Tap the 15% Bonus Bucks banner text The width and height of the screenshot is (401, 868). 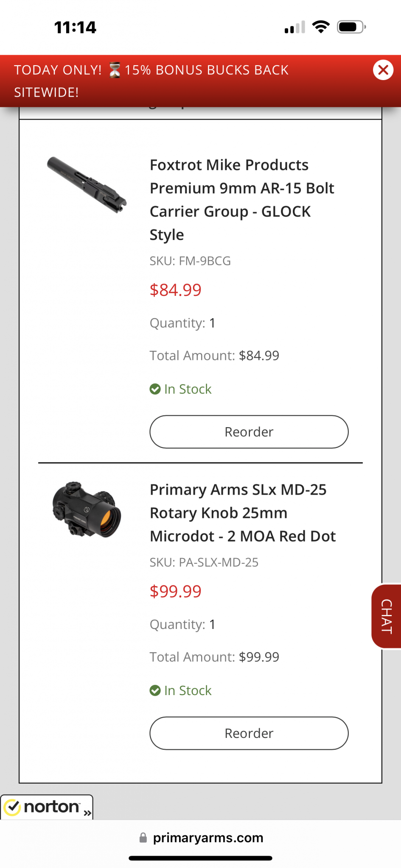[x=206, y=70]
